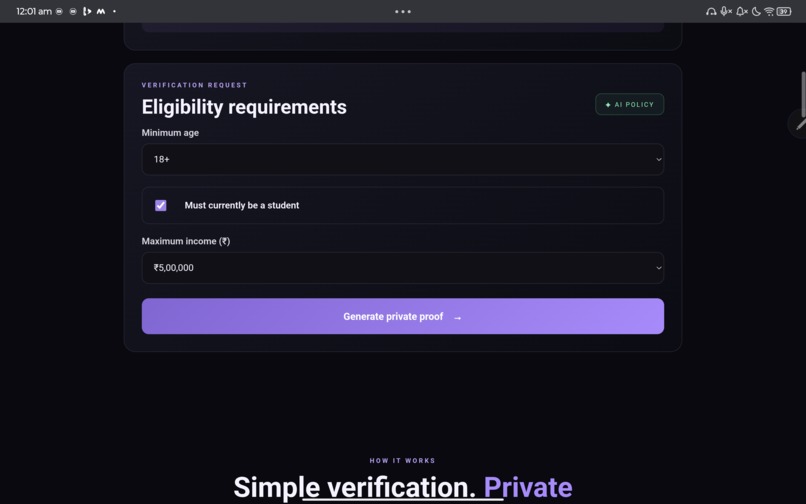This screenshot has width=806, height=504.
Task: Click the Simple verification. Private heading
Action: tap(402, 487)
